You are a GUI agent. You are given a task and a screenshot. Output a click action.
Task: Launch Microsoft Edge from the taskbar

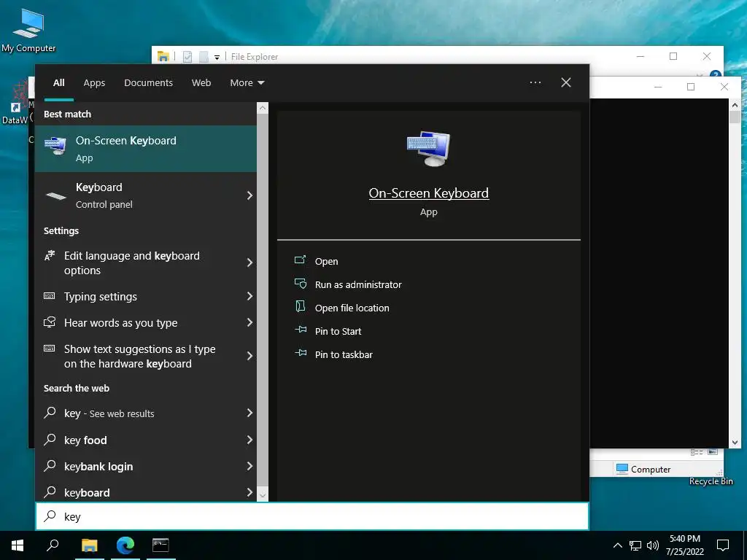tap(125, 545)
